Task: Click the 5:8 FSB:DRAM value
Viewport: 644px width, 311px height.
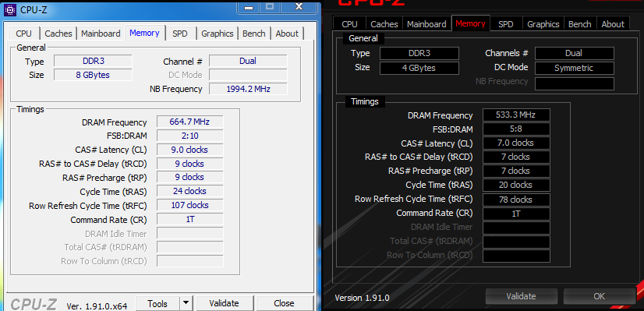Action: (516, 129)
